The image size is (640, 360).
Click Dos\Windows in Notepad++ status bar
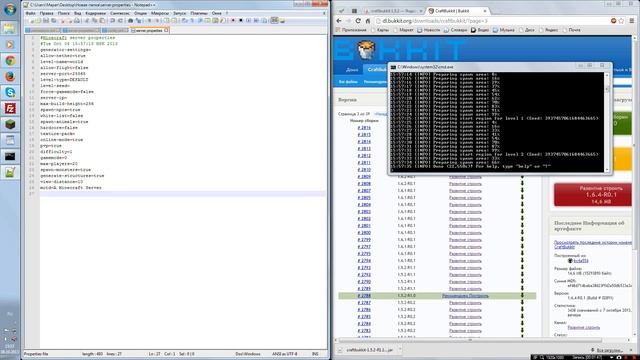pos(248,354)
